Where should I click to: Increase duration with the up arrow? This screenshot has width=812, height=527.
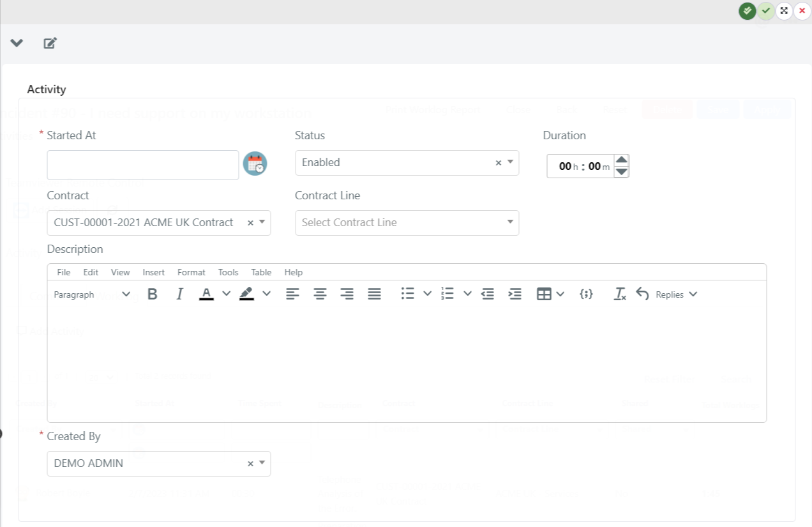click(622, 160)
